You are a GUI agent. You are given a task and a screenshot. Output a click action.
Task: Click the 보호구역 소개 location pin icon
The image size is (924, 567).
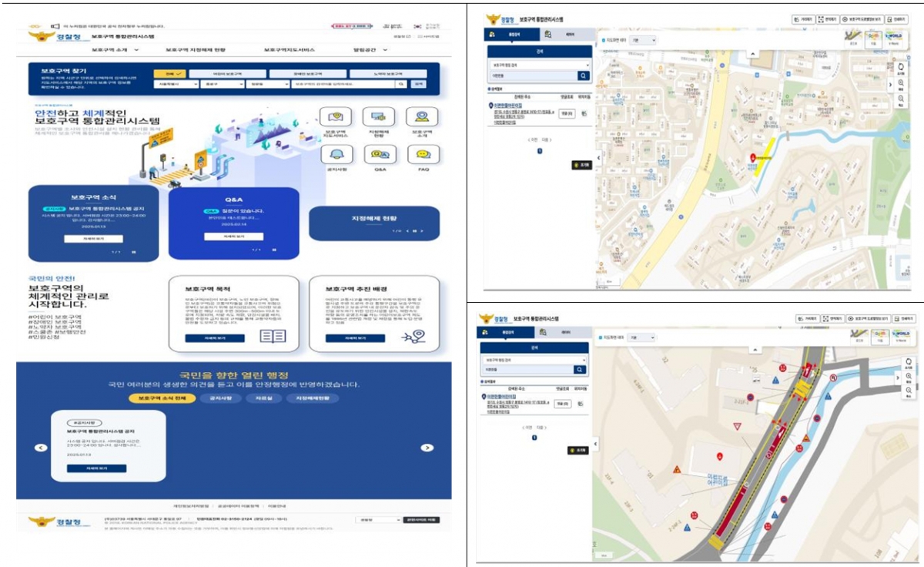click(422, 117)
